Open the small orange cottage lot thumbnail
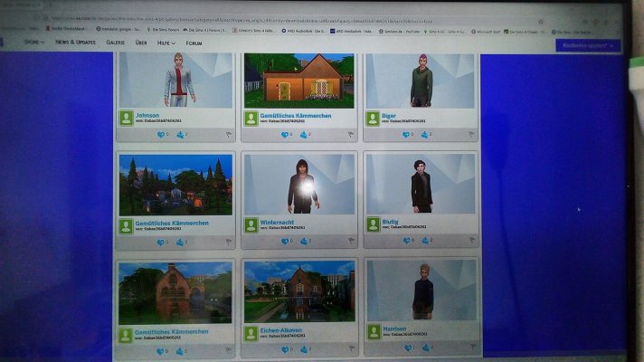The image size is (644, 362). pos(299,81)
